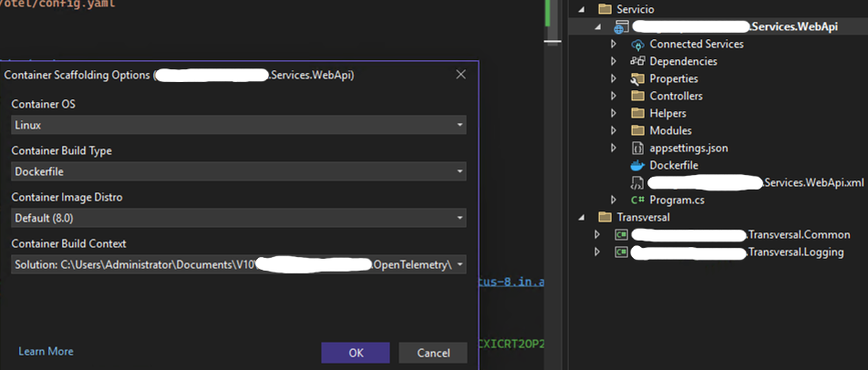Select the Modules folder label
Screen dimensions: 868x370
click(670, 130)
